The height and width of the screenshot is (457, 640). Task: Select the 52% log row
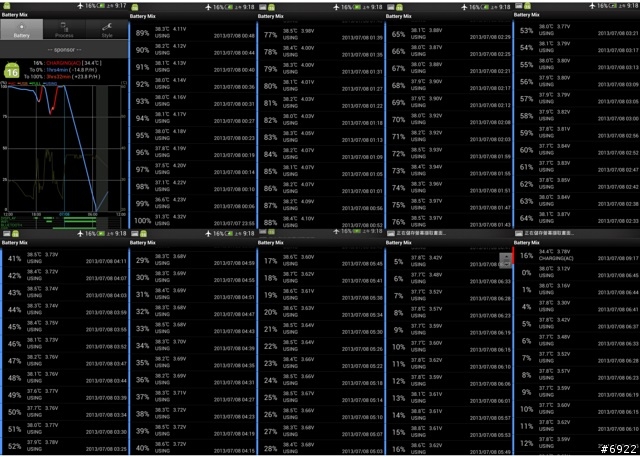65,446
